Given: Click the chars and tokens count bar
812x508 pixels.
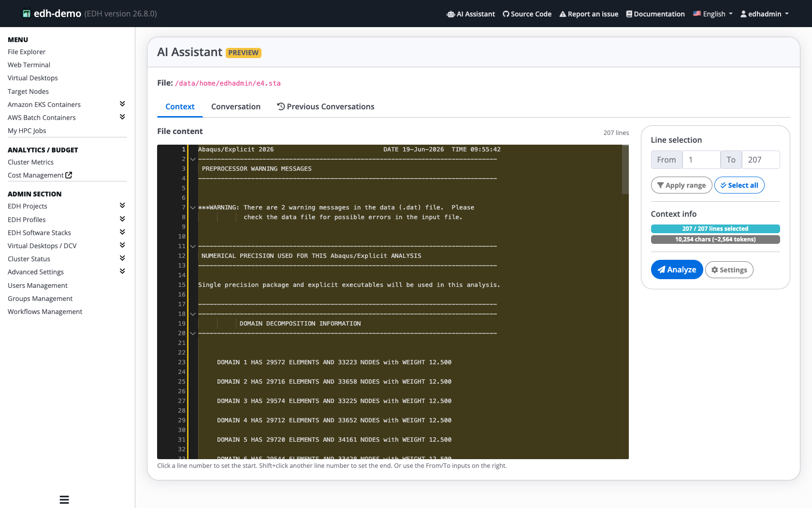Looking at the screenshot, I should 715,239.
